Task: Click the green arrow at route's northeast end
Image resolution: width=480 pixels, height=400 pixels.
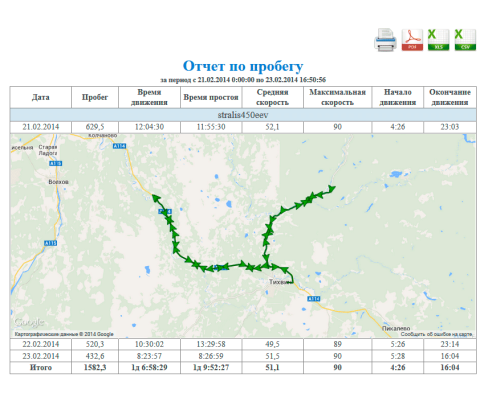Action: tap(331, 189)
